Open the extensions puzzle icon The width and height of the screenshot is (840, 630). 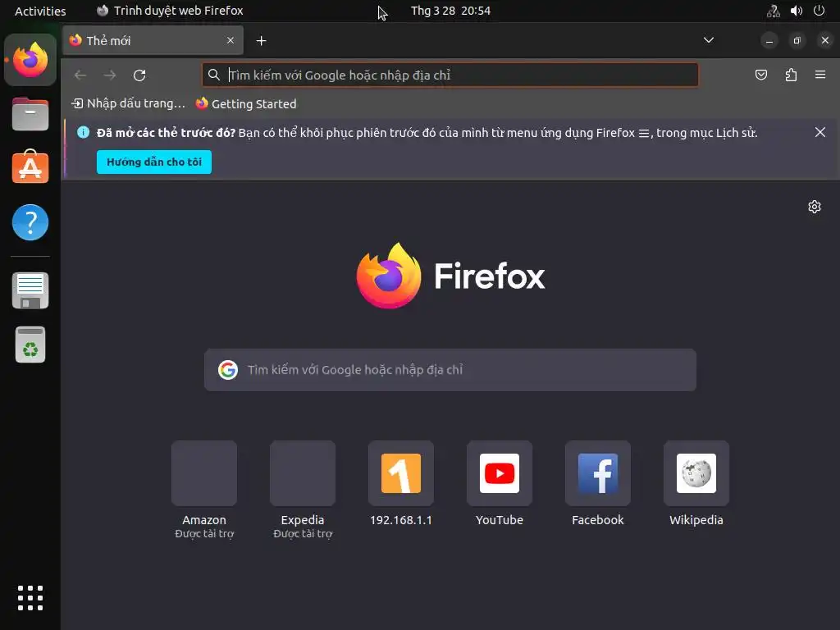pyautogui.click(x=791, y=75)
